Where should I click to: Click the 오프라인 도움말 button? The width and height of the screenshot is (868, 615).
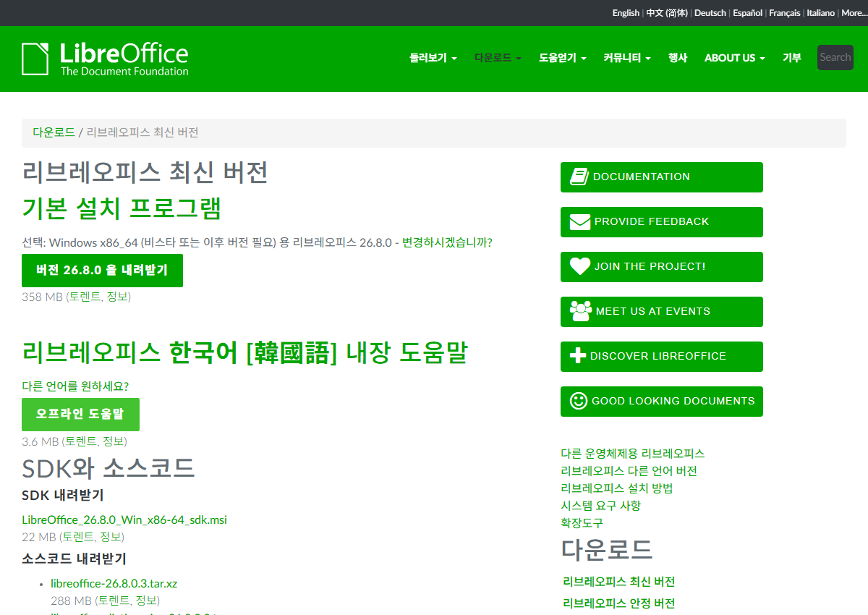coord(80,415)
